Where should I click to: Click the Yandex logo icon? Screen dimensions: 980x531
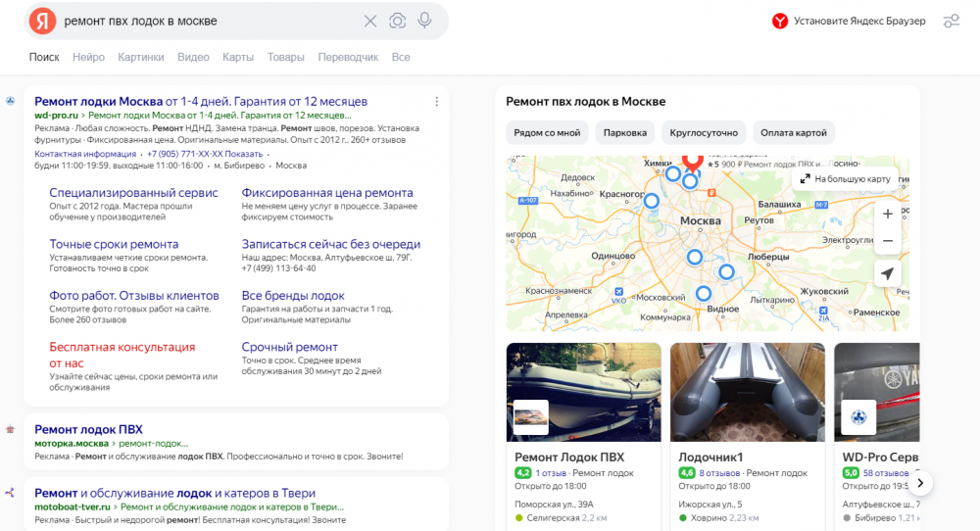click(x=42, y=21)
